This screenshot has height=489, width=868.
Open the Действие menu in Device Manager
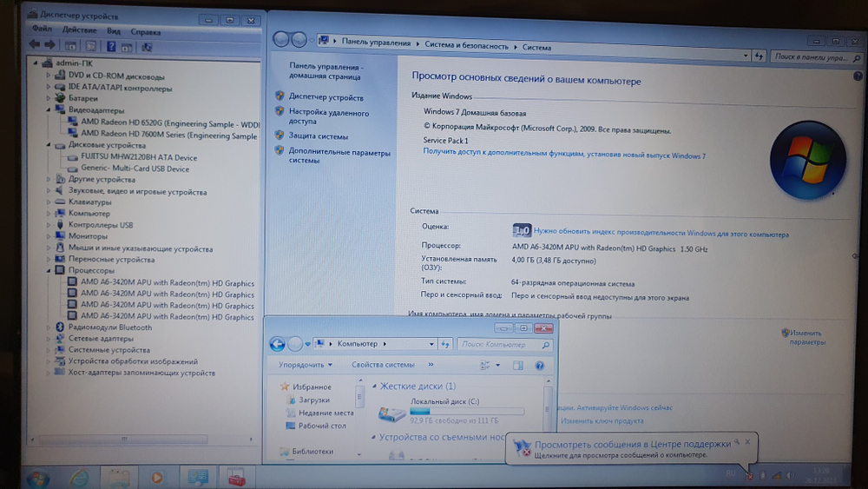(x=79, y=30)
